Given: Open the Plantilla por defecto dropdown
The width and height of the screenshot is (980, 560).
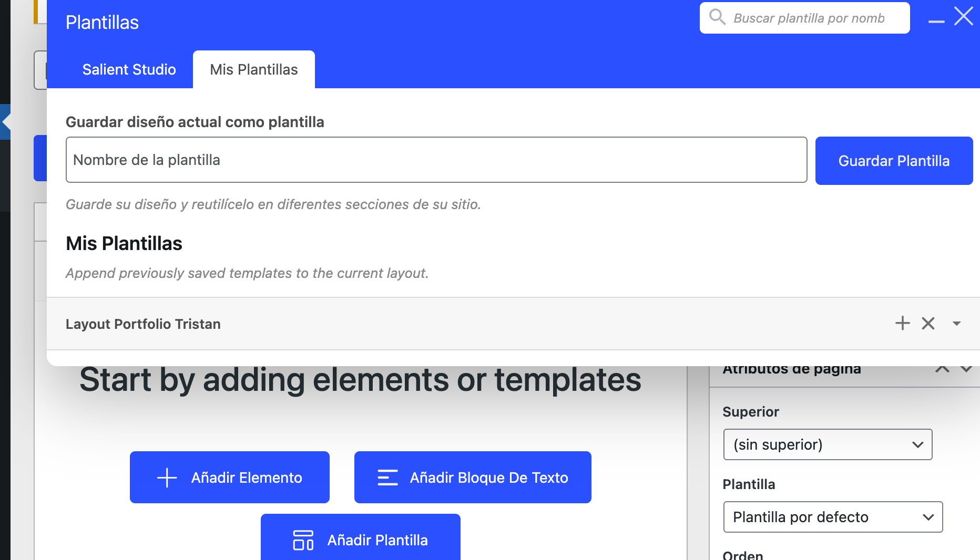Looking at the screenshot, I should click(x=833, y=517).
